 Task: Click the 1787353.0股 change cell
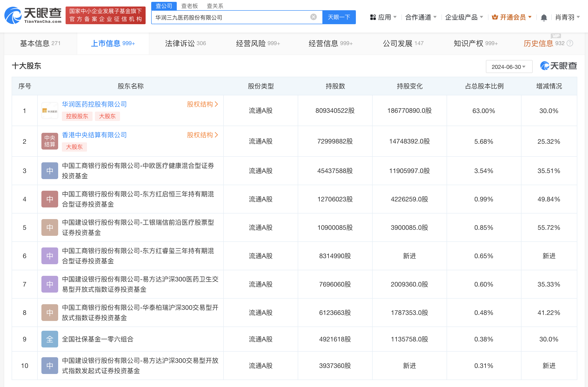coord(409,313)
